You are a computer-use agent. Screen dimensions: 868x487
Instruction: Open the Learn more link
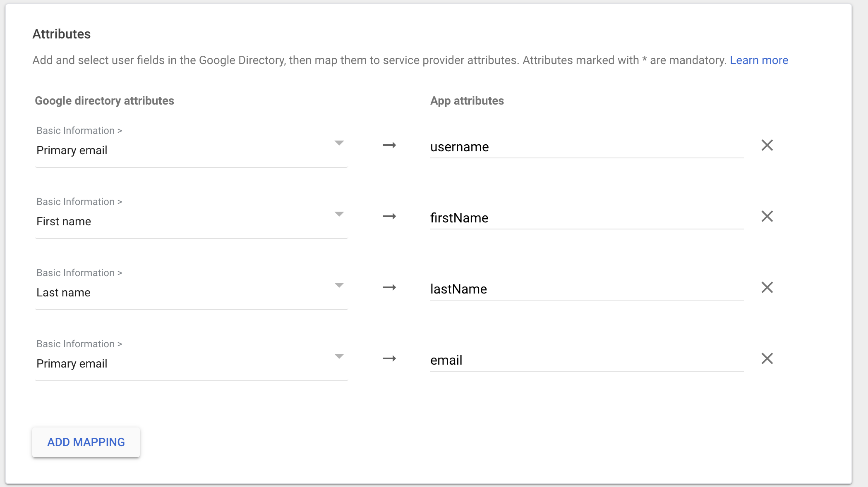(759, 60)
